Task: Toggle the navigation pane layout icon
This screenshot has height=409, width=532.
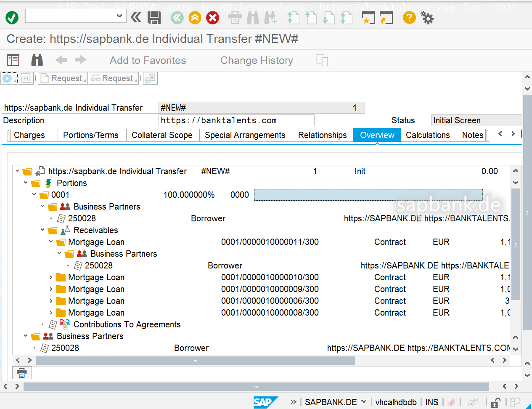Action: pyautogui.click(x=13, y=60)
